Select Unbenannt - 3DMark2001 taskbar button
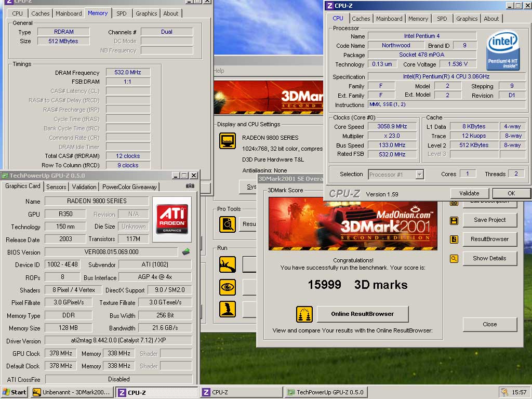This screenshot has width=532, height=399. click(x=72, y=392)
